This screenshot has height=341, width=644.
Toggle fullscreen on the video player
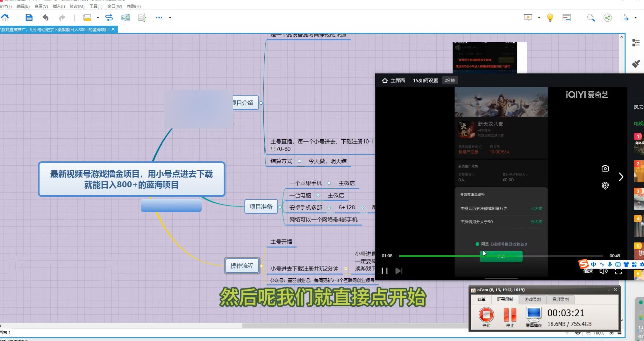[x=619, y=271]
